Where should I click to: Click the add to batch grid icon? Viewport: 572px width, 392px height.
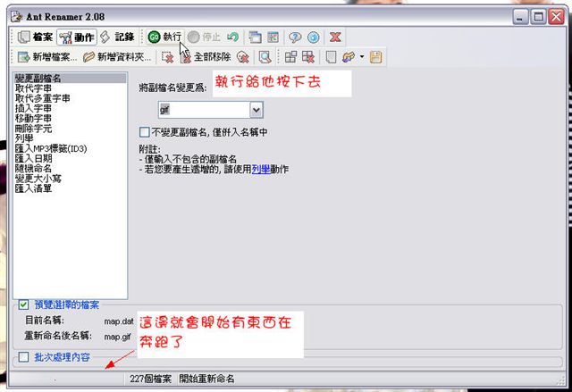click(290, 57)
